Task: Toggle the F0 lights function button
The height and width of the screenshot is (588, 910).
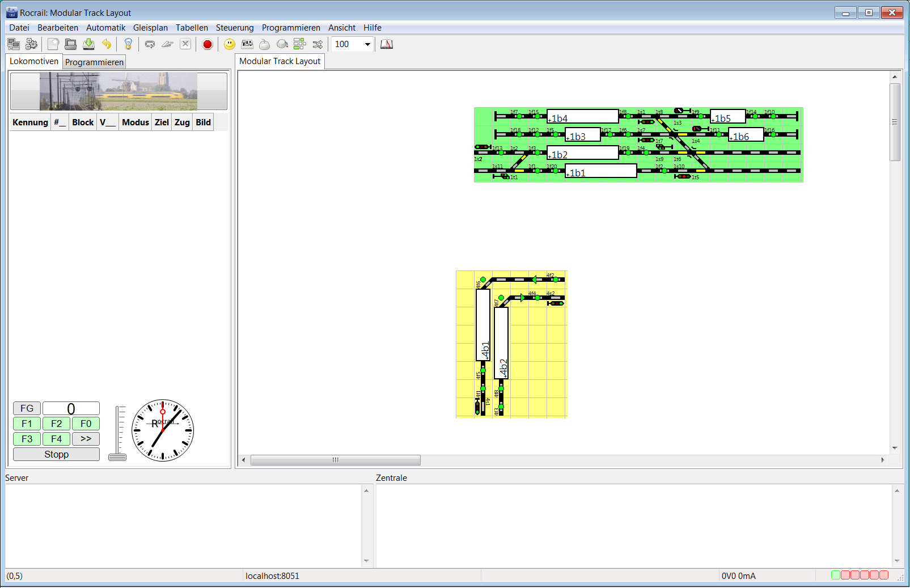Action: tap(86, 424)
